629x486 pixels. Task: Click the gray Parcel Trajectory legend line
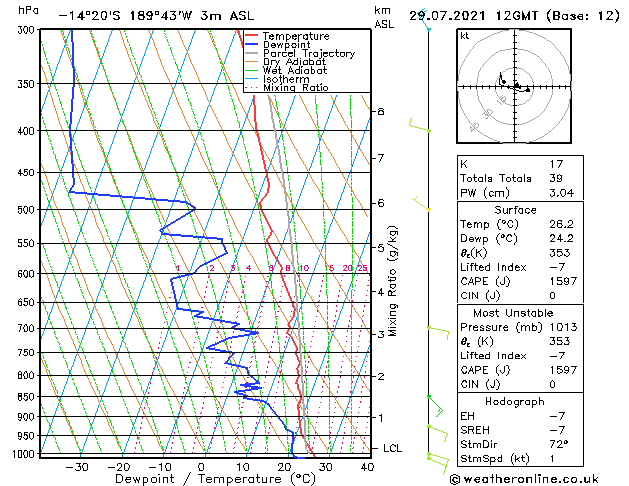coord(251,53)
